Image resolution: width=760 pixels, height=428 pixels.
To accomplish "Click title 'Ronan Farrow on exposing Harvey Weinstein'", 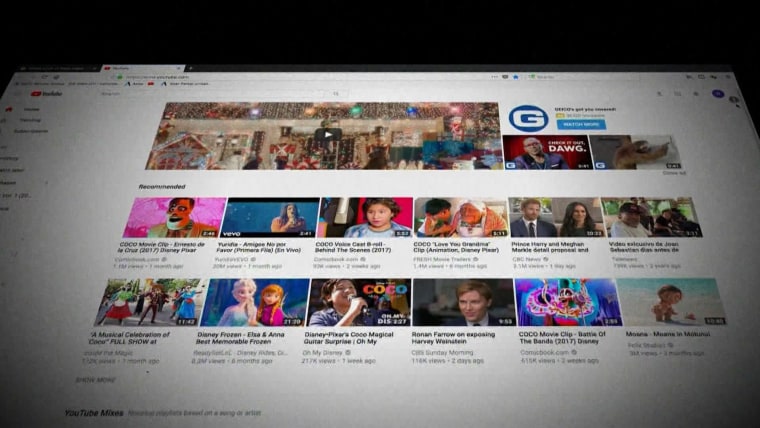I will pos(453,338).
